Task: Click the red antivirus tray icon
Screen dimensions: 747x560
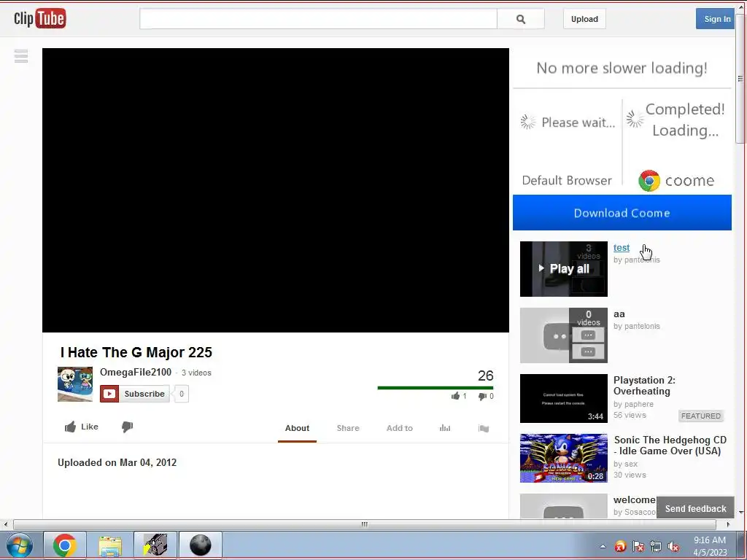Action: click(x=620, y=547)
